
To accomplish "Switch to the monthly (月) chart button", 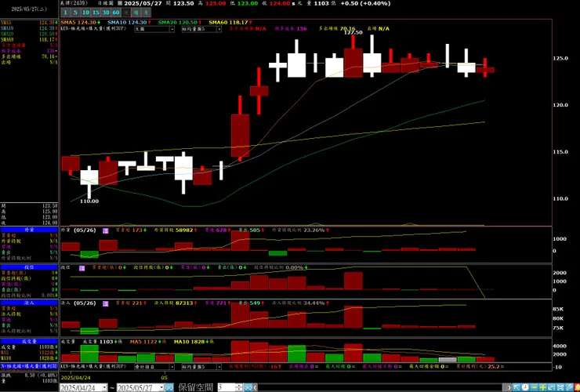I will (146, 13).
